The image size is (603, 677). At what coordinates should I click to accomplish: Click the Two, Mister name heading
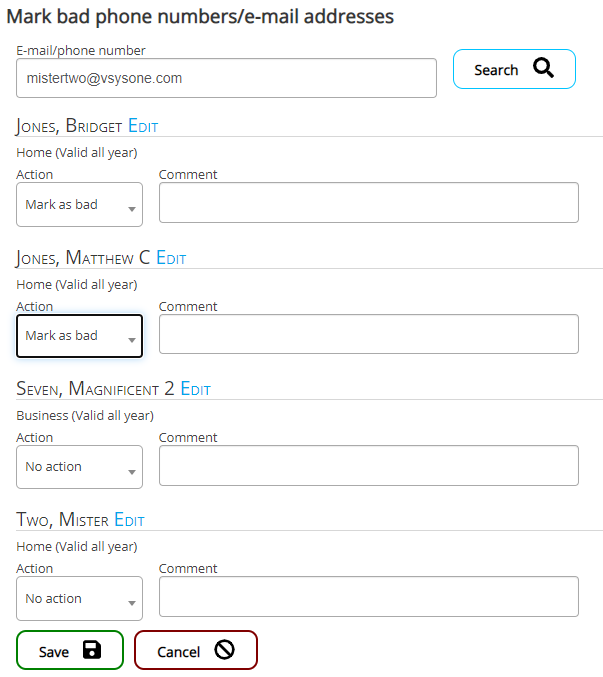click(62, 520)
